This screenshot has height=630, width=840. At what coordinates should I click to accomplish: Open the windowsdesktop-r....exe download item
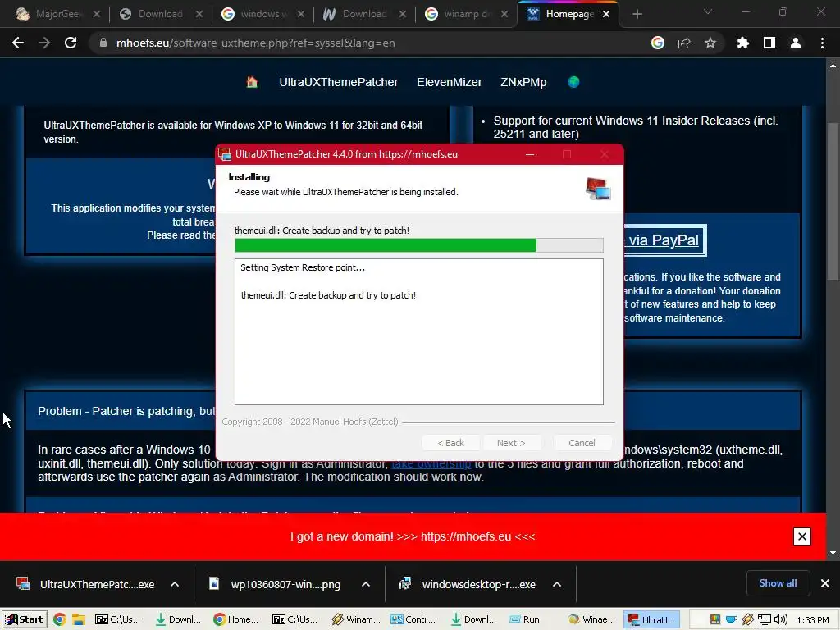tap(468, 584)
